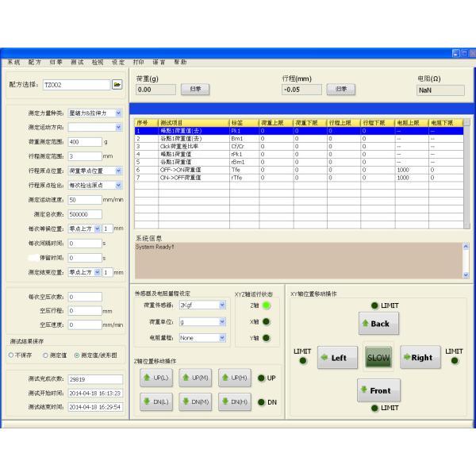Move the XY stage Right

click(x=420, y=357)
